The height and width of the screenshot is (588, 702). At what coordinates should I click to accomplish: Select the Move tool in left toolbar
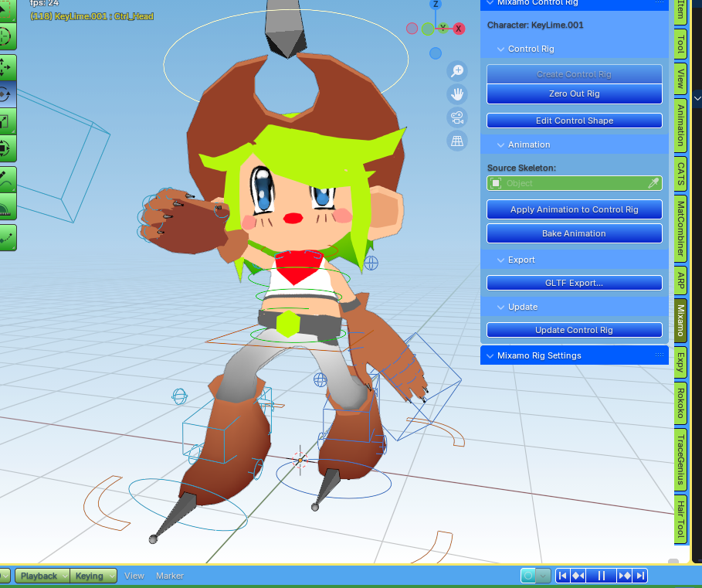(x=6, y=67)
